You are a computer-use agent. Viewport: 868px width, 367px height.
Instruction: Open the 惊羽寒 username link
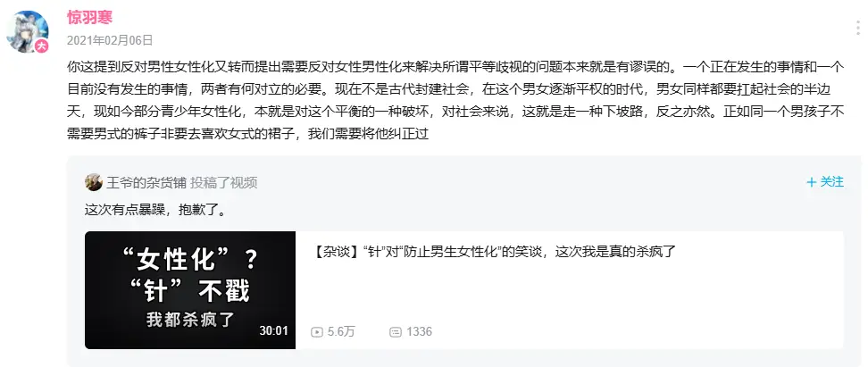coord(89,17)
